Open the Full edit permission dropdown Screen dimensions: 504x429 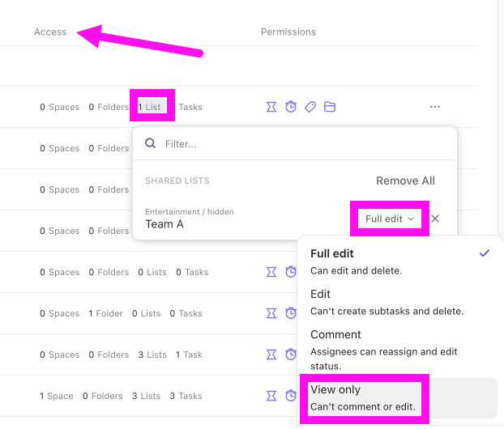390,219
